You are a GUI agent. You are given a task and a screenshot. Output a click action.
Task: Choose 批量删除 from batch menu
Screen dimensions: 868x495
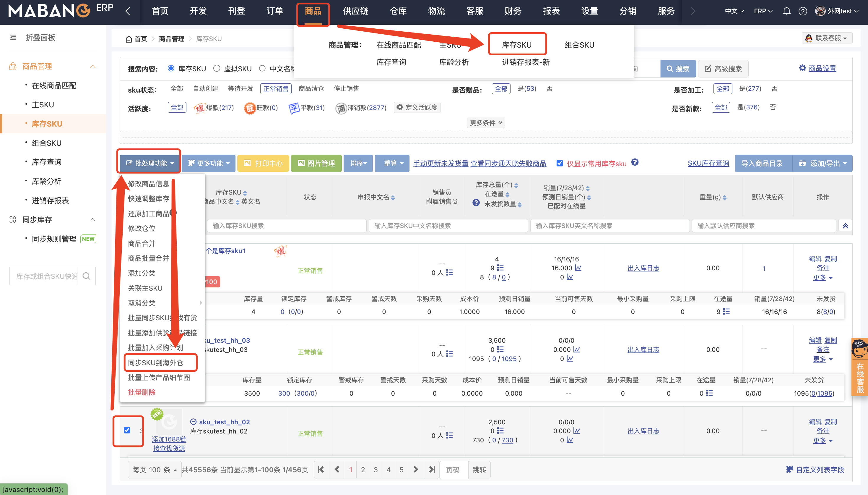tap(142, 392)
